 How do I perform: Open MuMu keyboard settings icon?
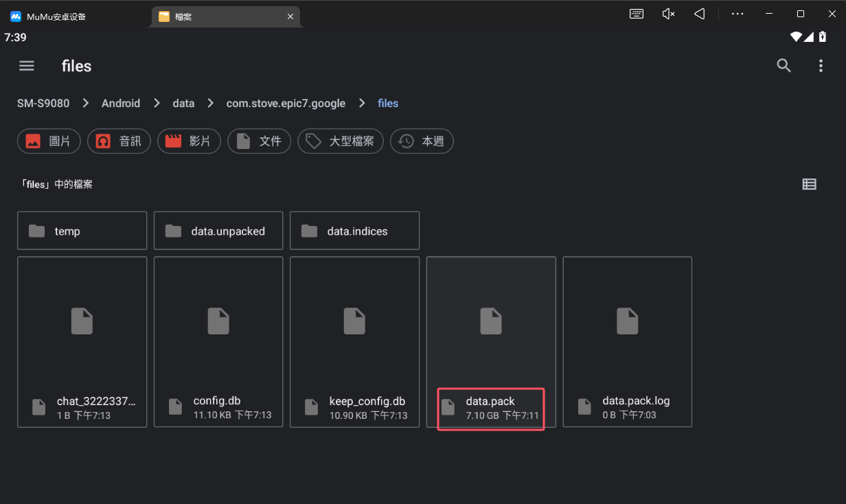click(x=637, y=14)
